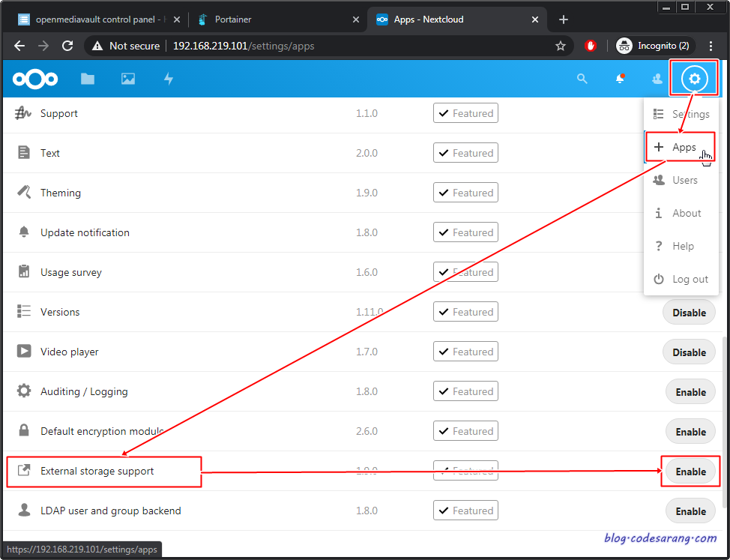The image size is (730, 560).
Task: Enable LDAP user and group backend
Action: pos(690,511)
